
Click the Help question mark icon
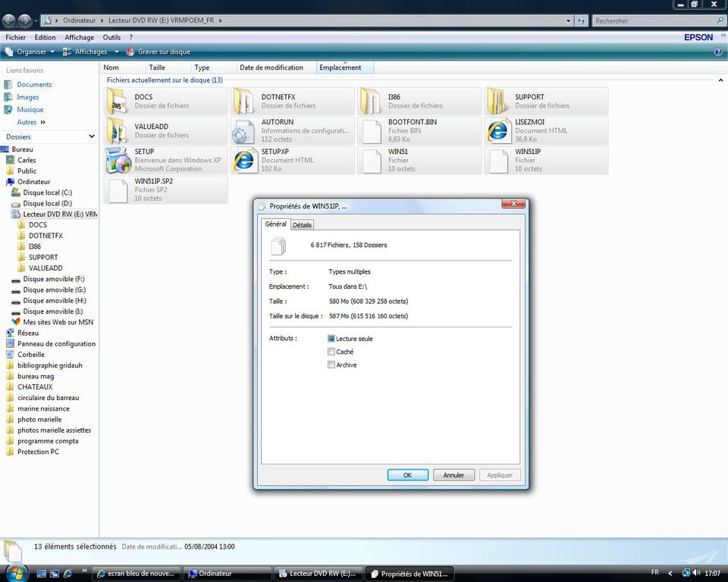coord(717,52)
